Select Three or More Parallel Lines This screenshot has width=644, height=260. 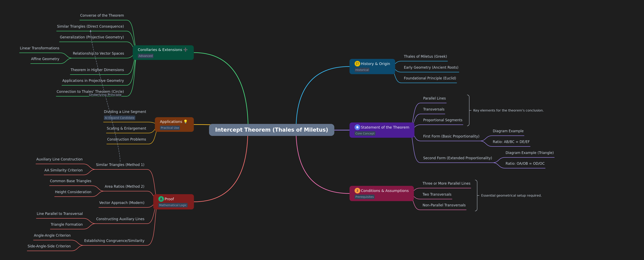click(x=446, y=184)
